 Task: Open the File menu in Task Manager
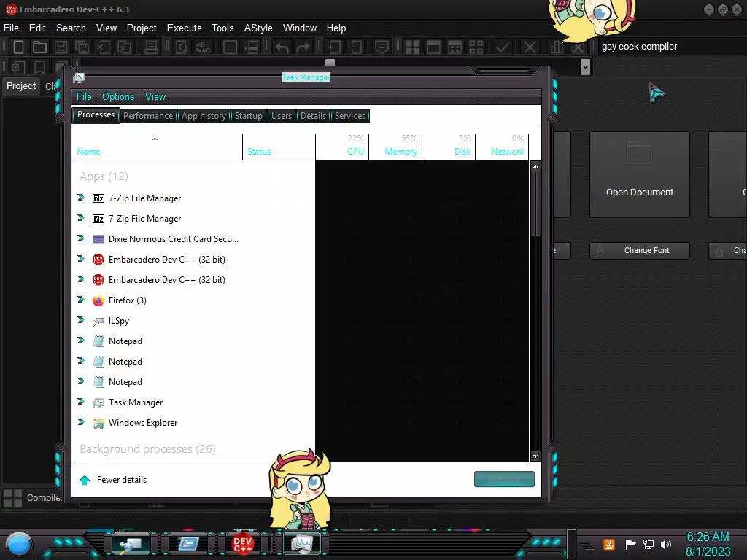point(84,97)
